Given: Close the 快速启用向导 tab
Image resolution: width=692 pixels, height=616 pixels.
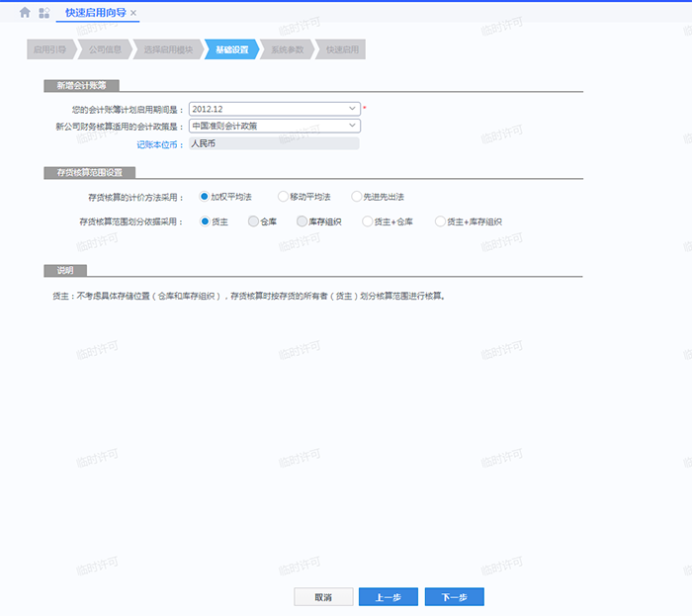Looking at the screenshot, I should pos(133,13).
